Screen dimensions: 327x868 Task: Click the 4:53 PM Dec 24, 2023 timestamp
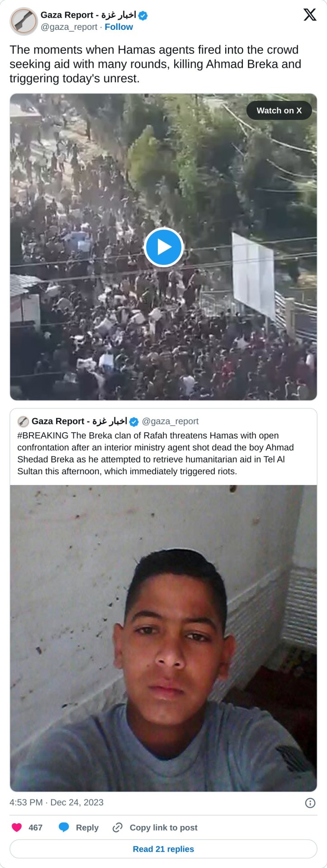coord(57,802)
